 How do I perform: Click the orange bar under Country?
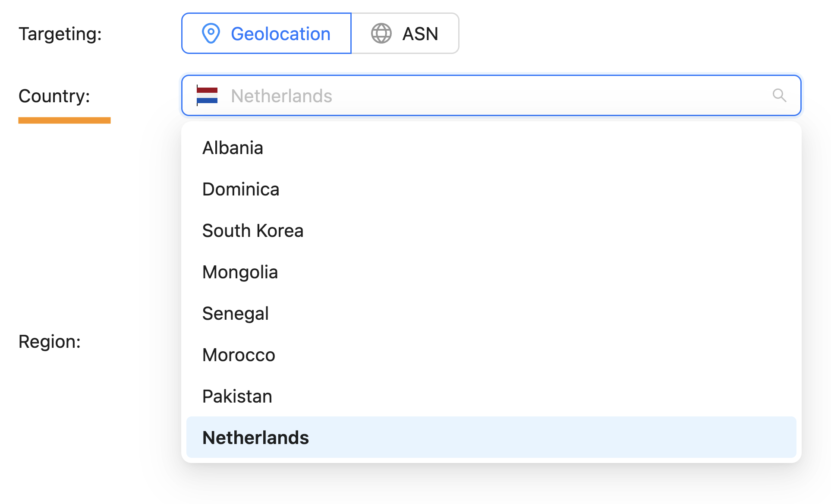[64, 120]
